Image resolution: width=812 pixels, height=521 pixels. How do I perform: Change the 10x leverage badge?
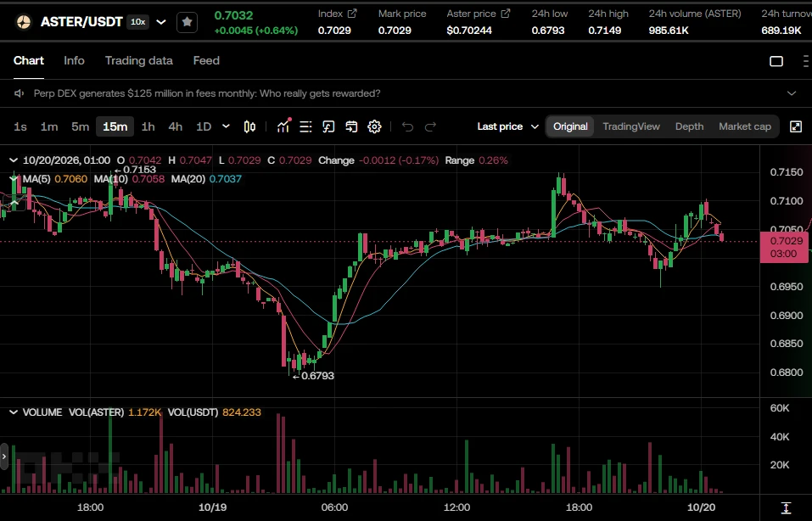(137, 22)
